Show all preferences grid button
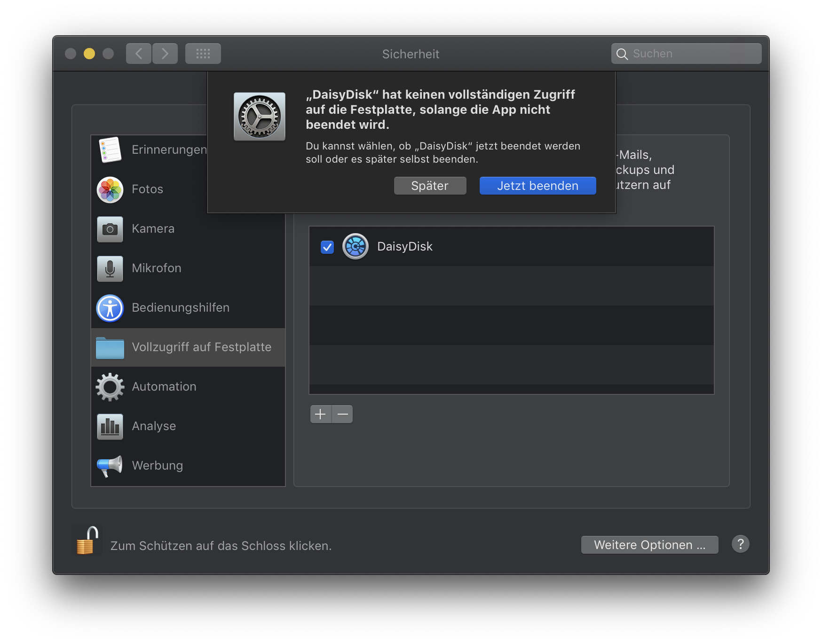822x644 pixels. (x=203, y=54)
